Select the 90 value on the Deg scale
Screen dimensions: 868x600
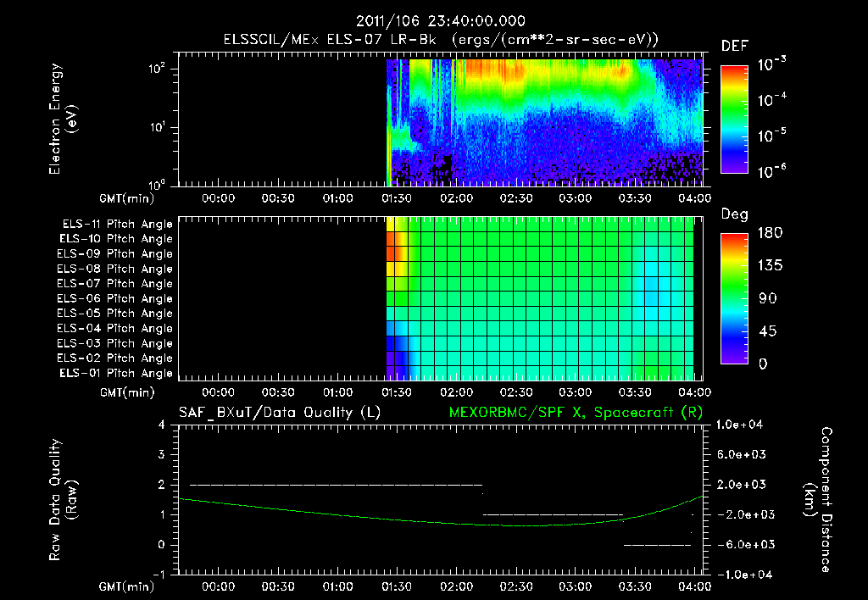click(x=768, y=298)
